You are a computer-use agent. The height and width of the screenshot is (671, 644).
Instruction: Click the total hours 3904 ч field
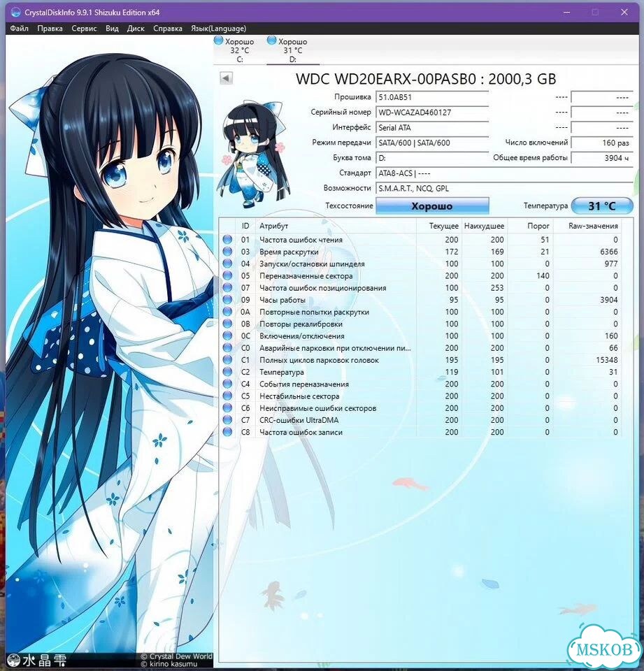[x=602, y=158]
